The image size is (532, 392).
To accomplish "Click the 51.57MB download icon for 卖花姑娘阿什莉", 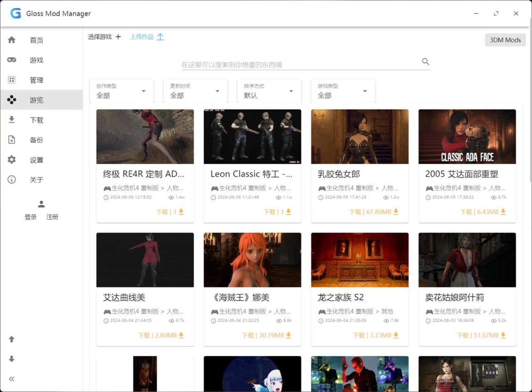I will (x=503, y=335).
